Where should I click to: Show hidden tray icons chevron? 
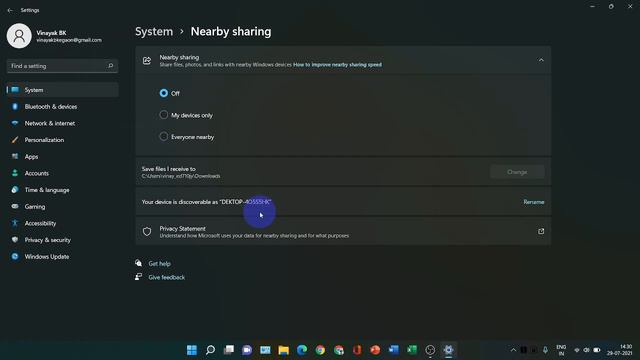point(513,350)
